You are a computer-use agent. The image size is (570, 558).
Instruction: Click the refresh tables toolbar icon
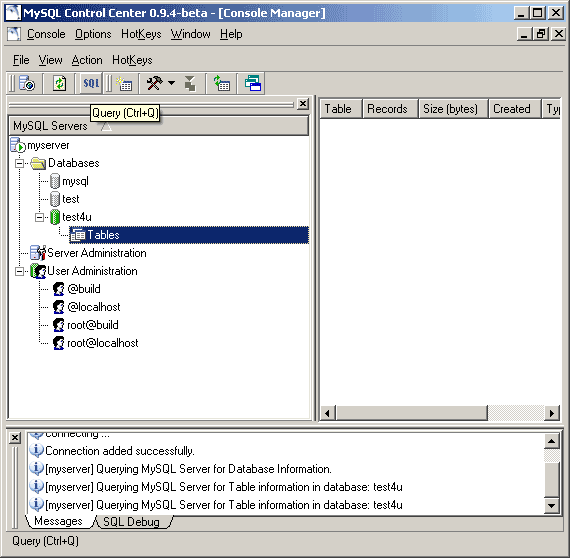(x=221, y=84)
